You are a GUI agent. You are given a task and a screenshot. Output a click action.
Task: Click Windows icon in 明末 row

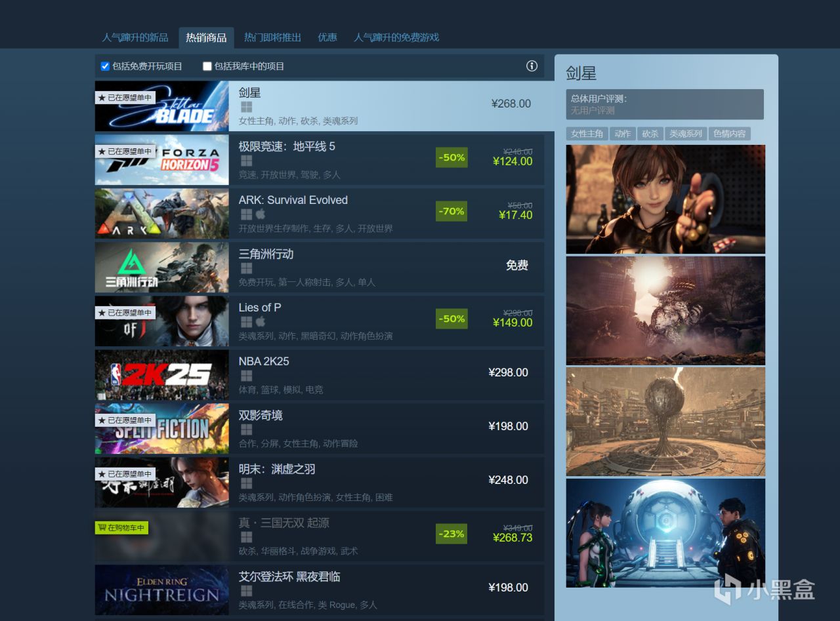(x=246, y=483)
